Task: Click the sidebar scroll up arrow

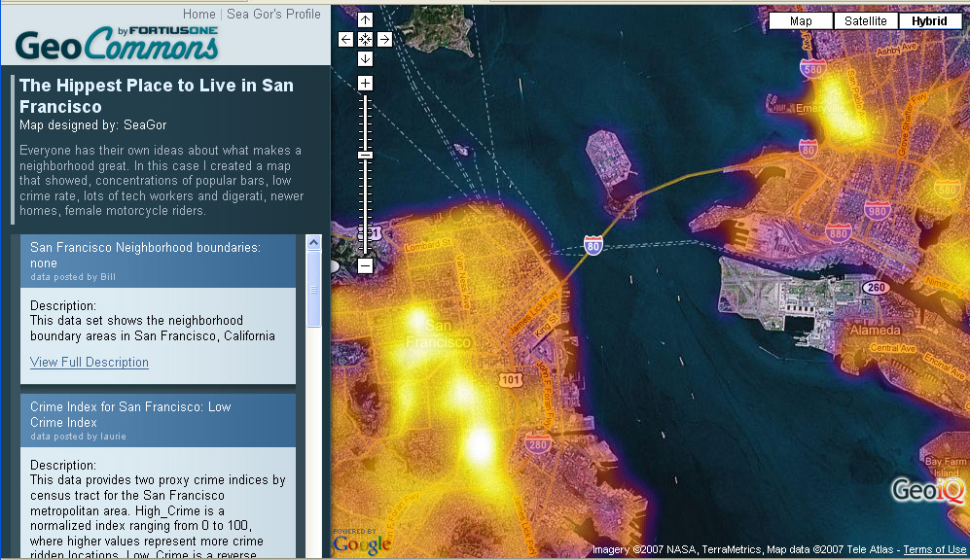Action: tap(313, 242)
